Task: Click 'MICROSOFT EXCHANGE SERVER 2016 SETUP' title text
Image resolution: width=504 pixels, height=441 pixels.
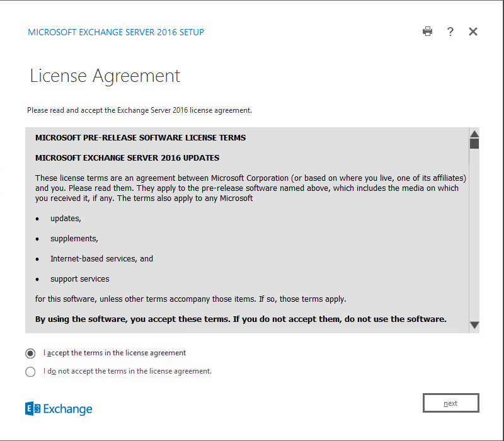Action: pos(116,32)
